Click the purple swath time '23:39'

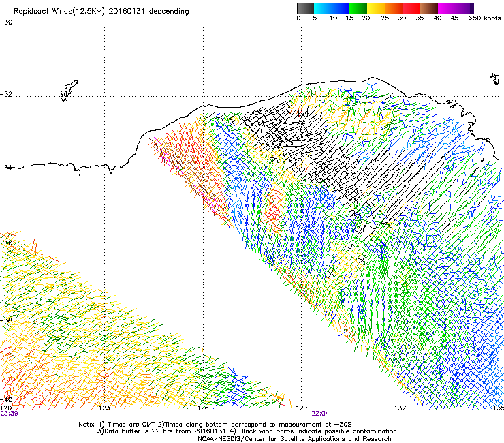click(x=9, y=414)
